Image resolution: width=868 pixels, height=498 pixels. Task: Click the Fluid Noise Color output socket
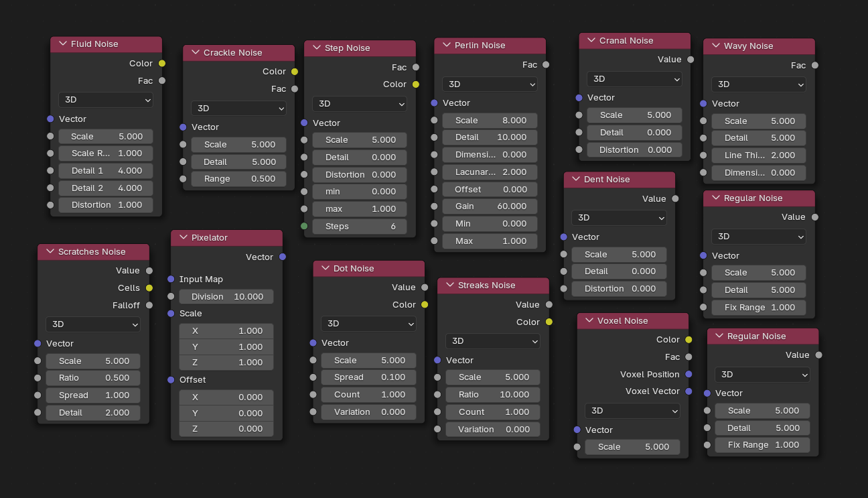click(162, 64)
